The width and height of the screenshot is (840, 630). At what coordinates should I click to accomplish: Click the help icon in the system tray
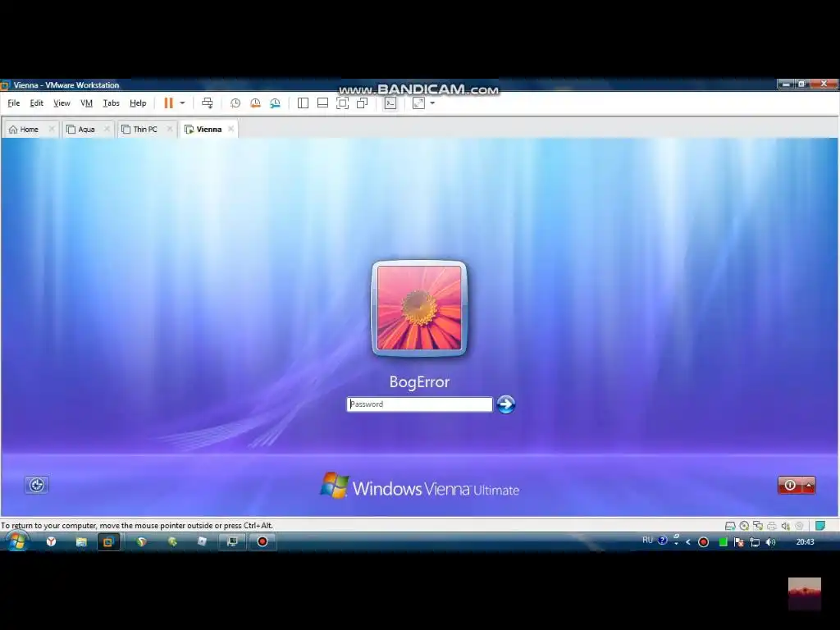click(663, 541)
